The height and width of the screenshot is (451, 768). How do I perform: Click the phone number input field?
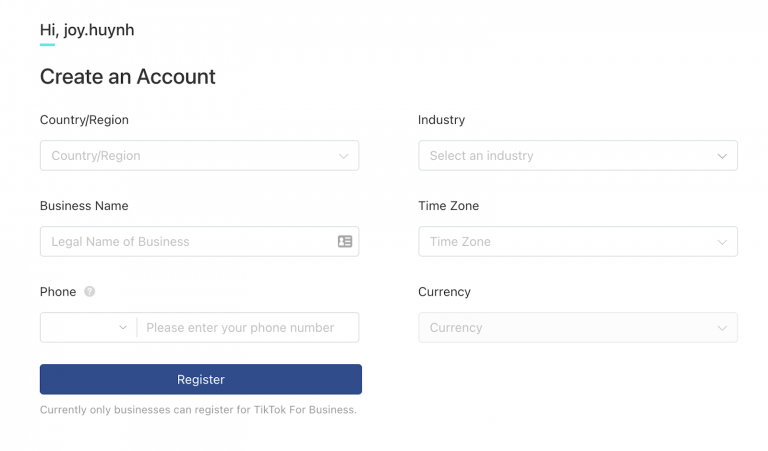245,327
